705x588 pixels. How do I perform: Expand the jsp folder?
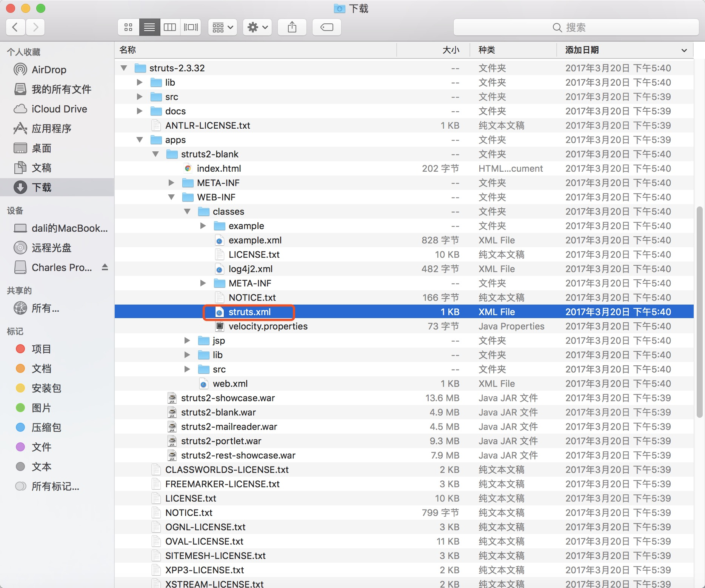187,341
